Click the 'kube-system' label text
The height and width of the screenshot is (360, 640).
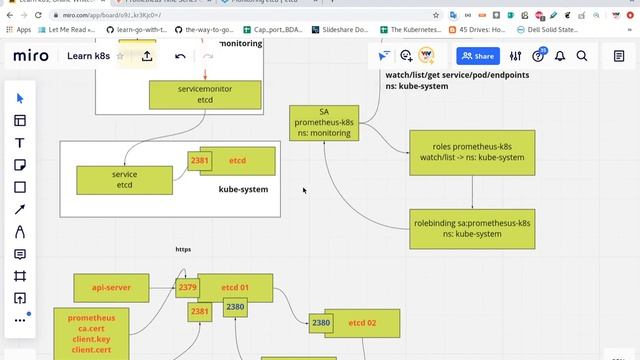(243, 189)
